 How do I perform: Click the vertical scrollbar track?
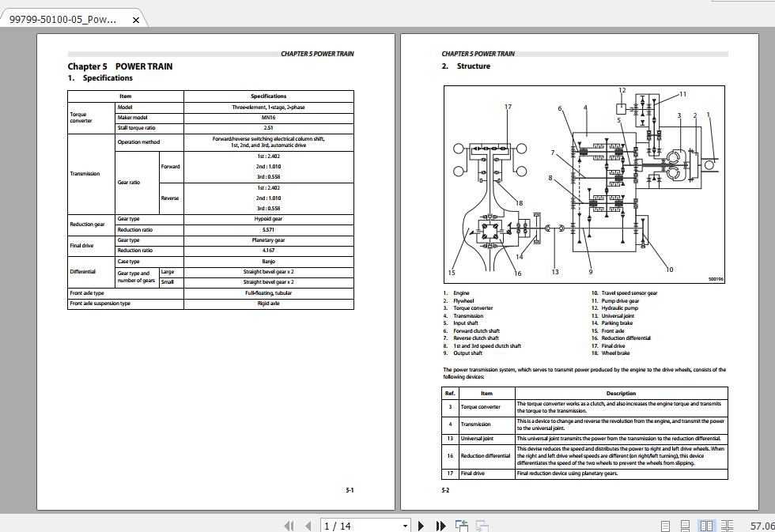pos(769,277)
